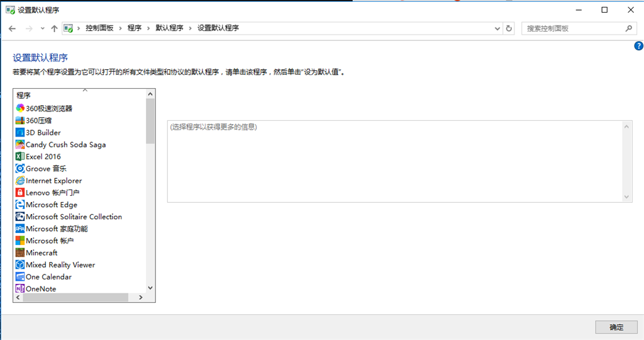This screenshot has height=340, width=644.
Task: Click the 3D Builder icon
Action: coord(19,132)
